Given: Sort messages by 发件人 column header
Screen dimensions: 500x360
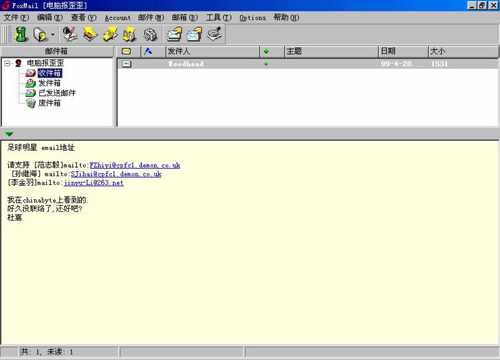Looking at the screenshot, I should (212, 51).
